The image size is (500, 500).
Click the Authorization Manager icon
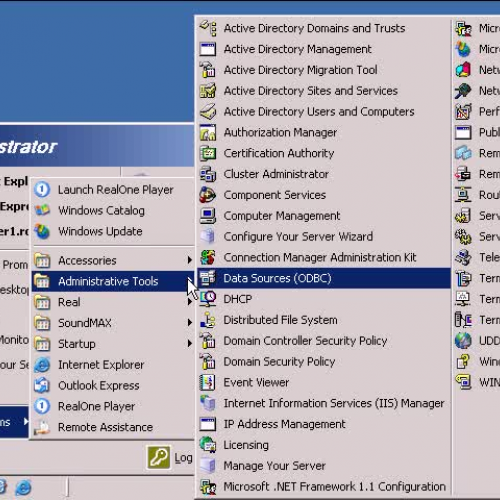click(208, 132)
